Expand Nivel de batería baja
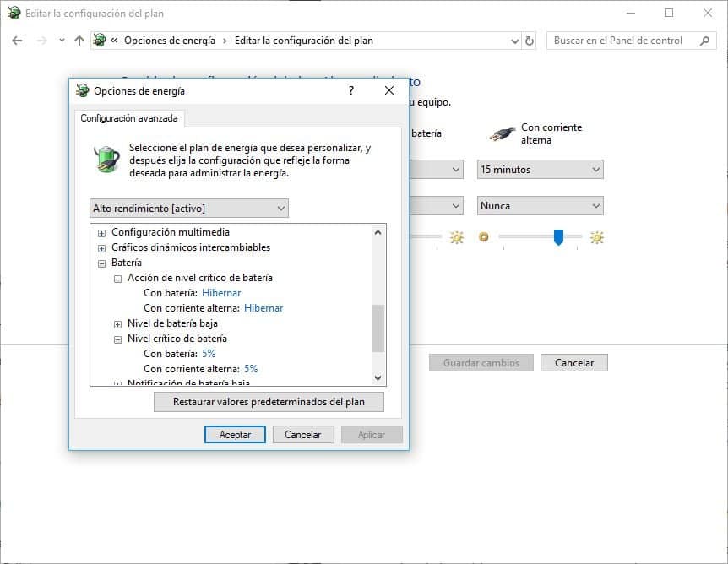Screen dimensions: 728x564 (117, 323)
